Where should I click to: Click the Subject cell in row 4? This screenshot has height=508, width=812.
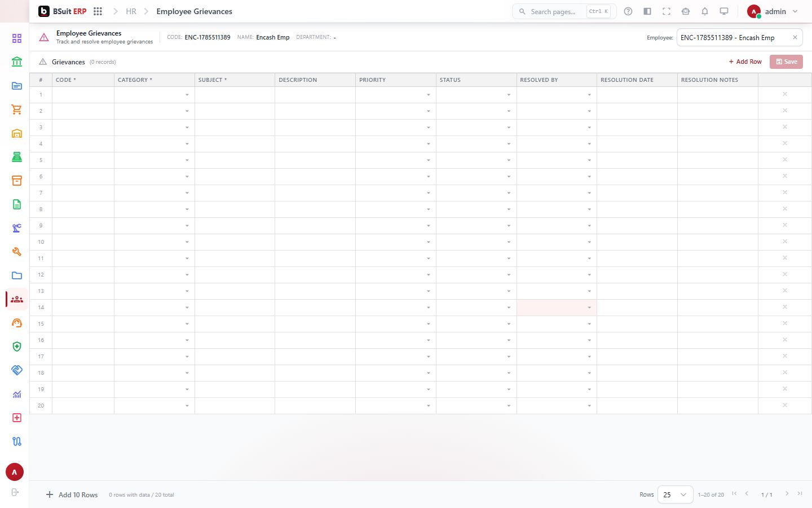(235, 144)
